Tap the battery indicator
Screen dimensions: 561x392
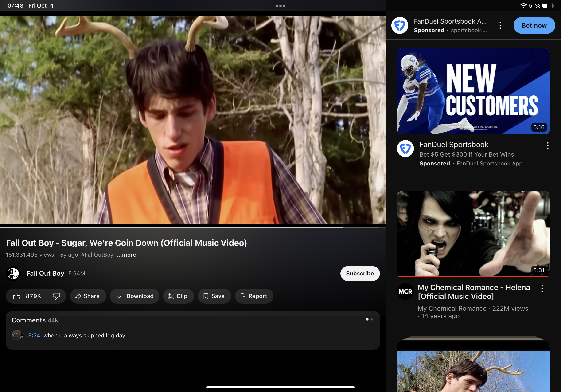pos(547,5)
